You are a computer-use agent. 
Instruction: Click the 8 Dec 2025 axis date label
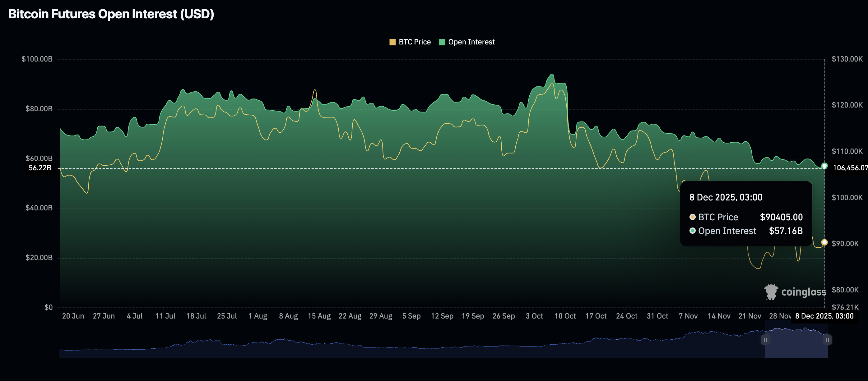point(824,316)
